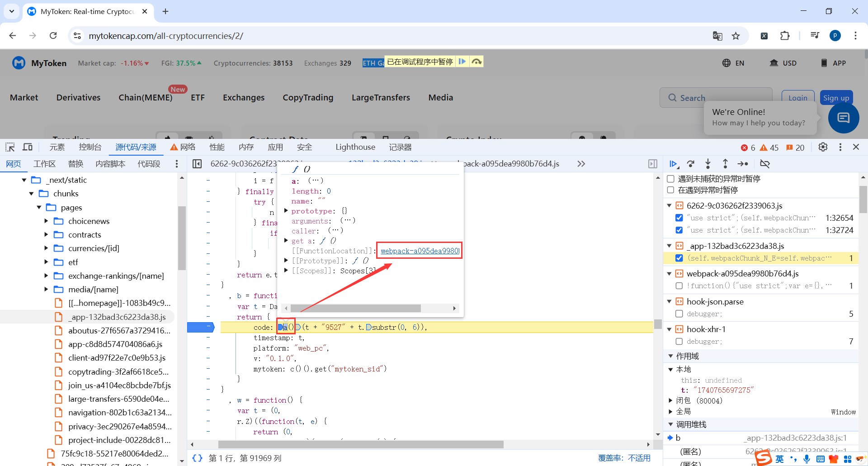Hide the debugger sidebar pane

(653, 164)
